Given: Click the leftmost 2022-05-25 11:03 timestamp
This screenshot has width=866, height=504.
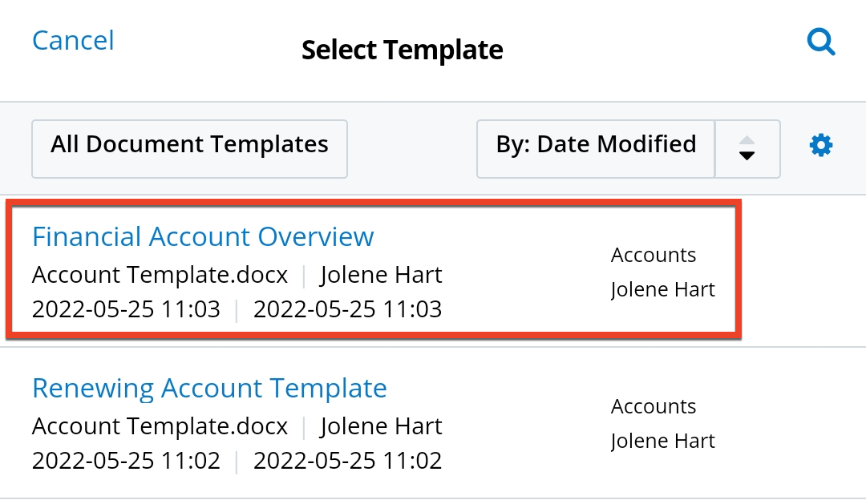Looking at the screenshot, I should (126, 310).
